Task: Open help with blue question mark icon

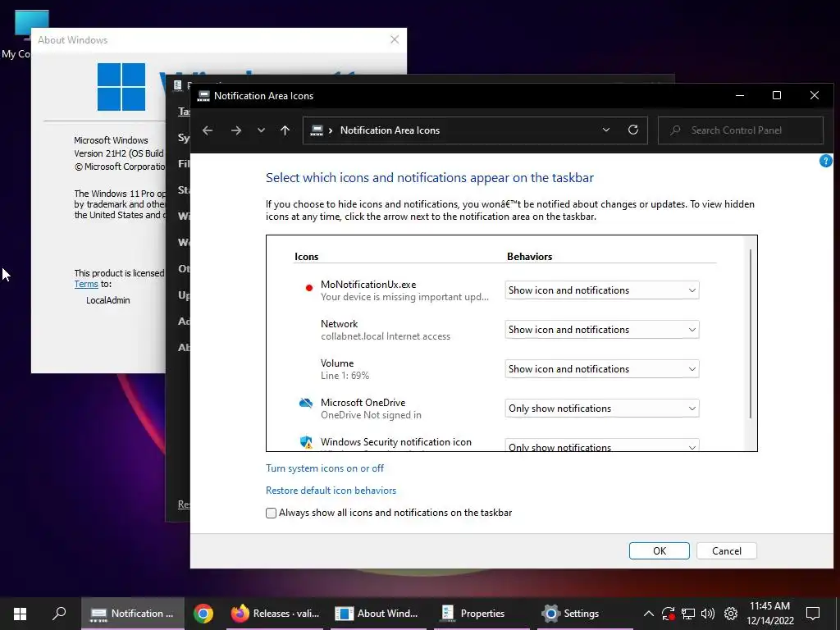Action: click(x=825, y=161)
